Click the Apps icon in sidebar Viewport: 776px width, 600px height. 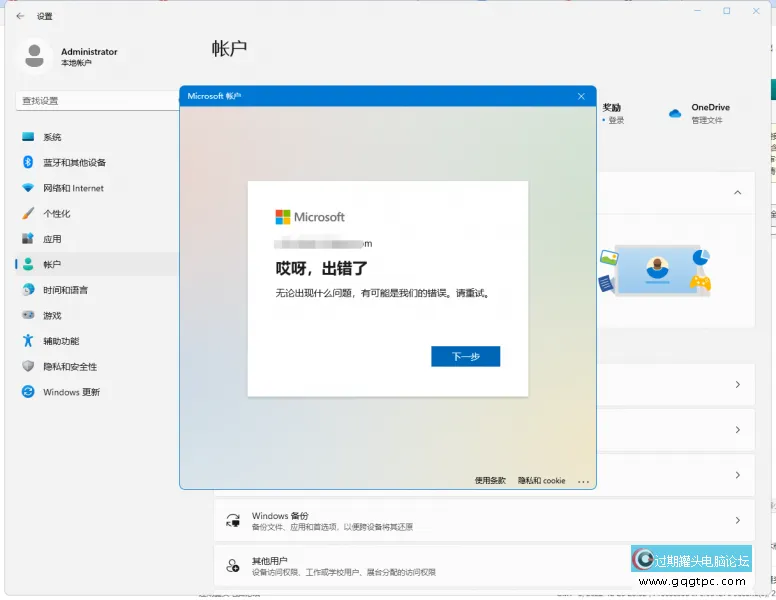pos(28,239)
